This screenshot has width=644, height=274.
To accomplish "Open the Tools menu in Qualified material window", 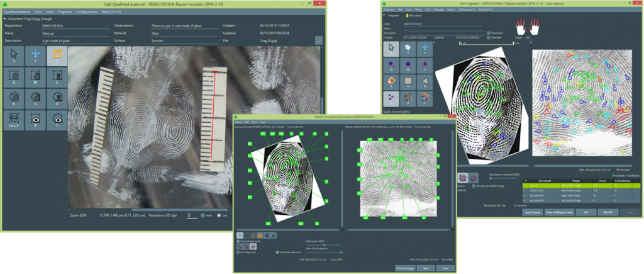I will (x=38, y=12).
